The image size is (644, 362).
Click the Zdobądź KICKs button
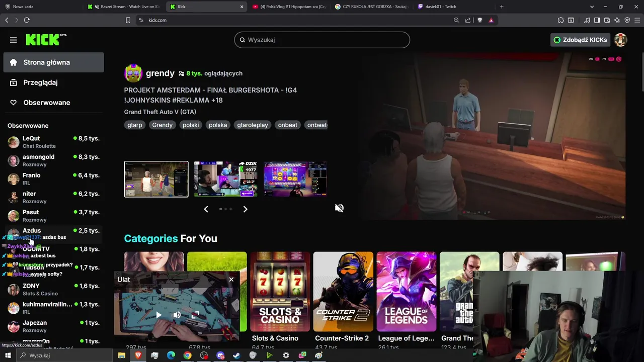tap(580, 40)
